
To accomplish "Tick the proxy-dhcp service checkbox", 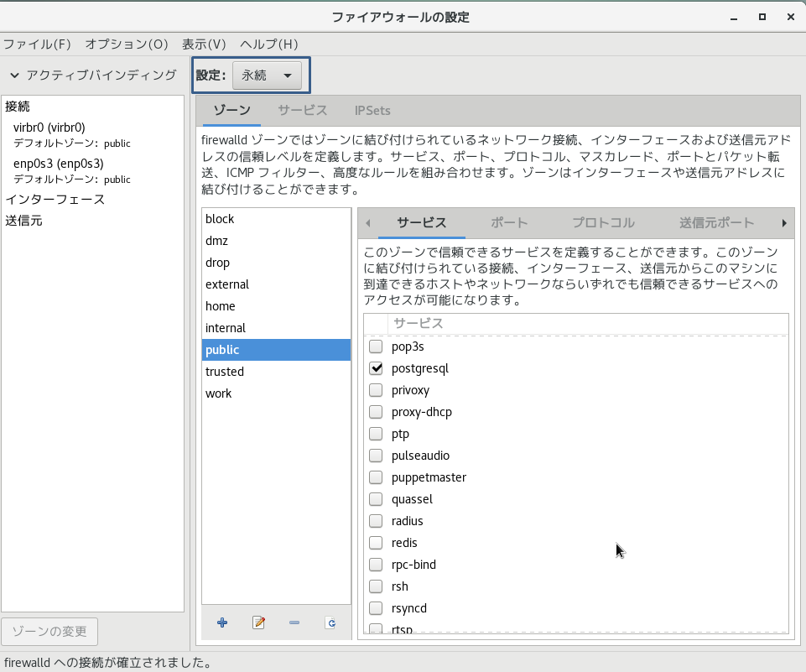I will pyautogui.click(x=376, y=412).
